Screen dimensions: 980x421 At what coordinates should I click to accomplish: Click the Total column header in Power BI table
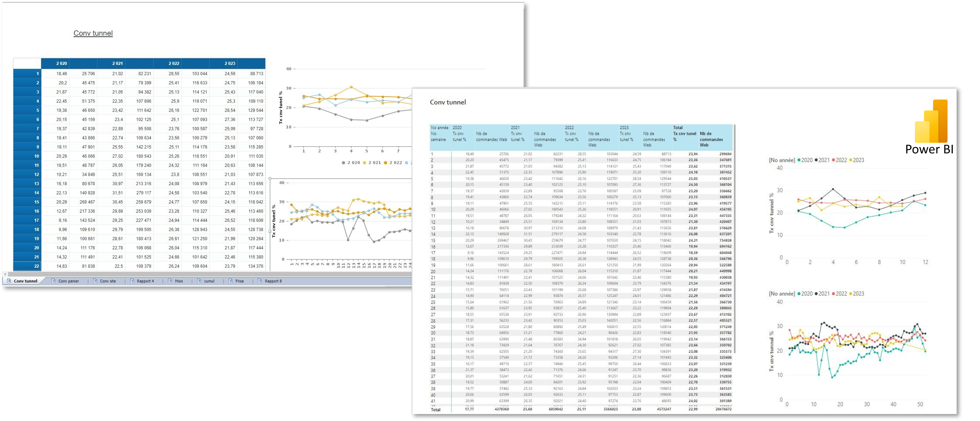click(678, 128)
